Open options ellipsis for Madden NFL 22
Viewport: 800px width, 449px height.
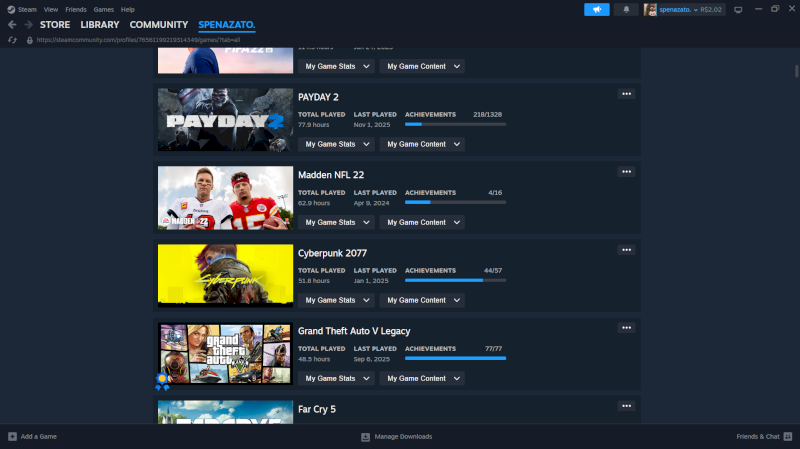coord(627,172)
